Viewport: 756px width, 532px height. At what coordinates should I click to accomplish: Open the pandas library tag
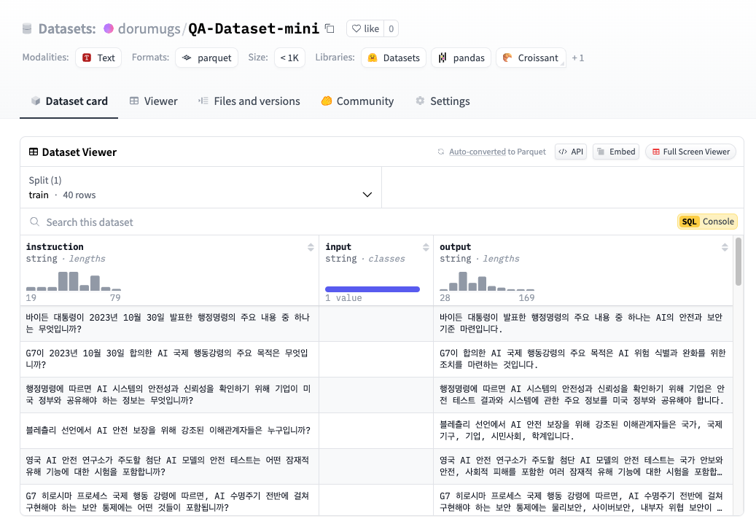click(461, 58)
